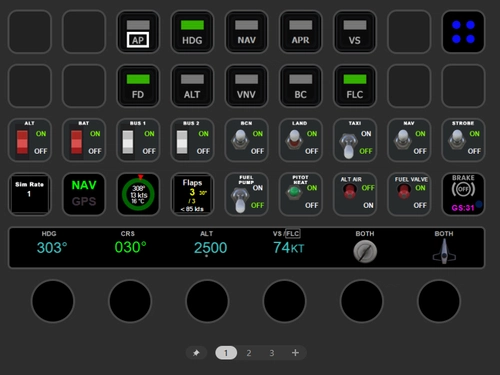
Task: Engage the APR approach mode key
Action: (301, 32)
